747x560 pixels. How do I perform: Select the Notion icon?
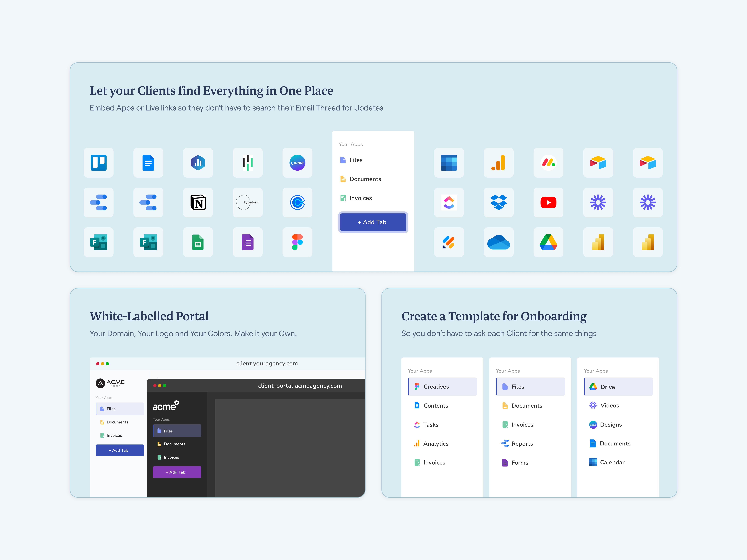(198, 203)
